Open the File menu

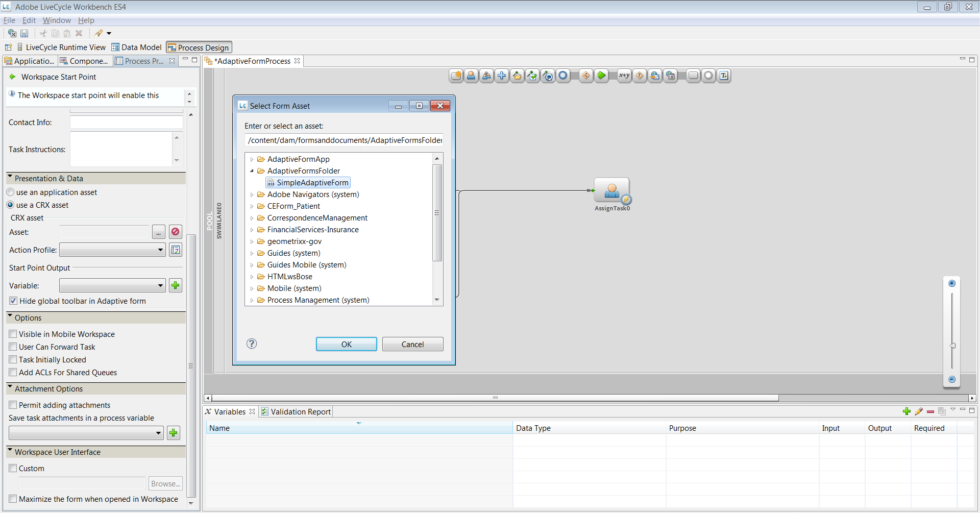tap(9, 20)
